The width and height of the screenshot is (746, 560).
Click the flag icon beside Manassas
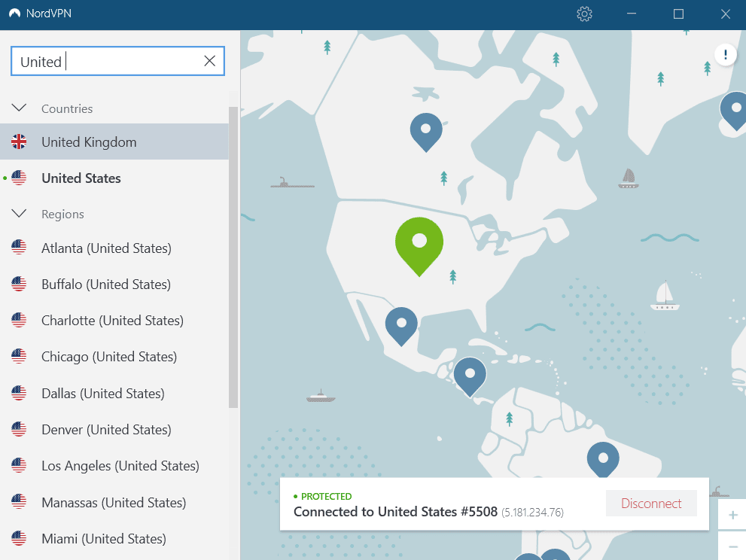[x=19, y=502]
